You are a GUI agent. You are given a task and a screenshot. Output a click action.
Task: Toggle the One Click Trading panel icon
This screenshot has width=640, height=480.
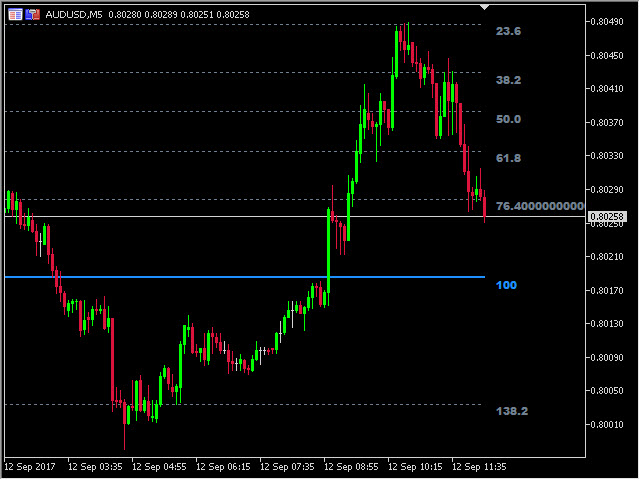(33, 15)
